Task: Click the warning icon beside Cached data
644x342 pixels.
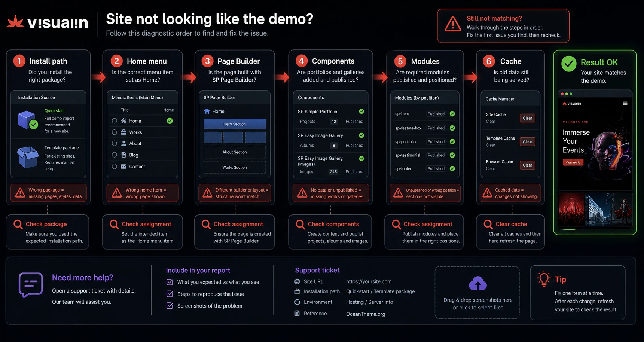Action: coord(487,193)
